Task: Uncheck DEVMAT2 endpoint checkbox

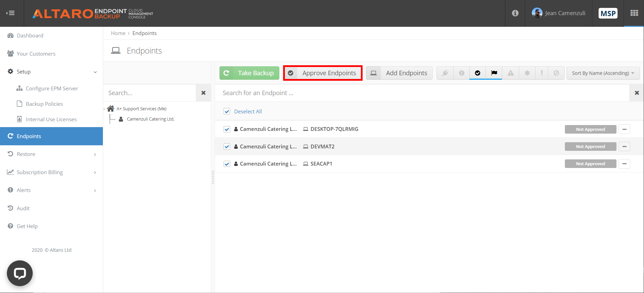Action: 227,147
